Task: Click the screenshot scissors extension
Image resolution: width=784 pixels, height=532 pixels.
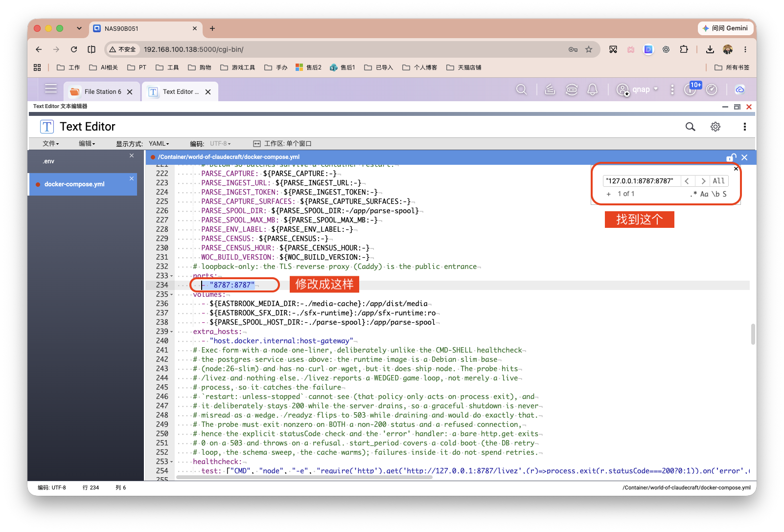Action: (x=613, y=49)
